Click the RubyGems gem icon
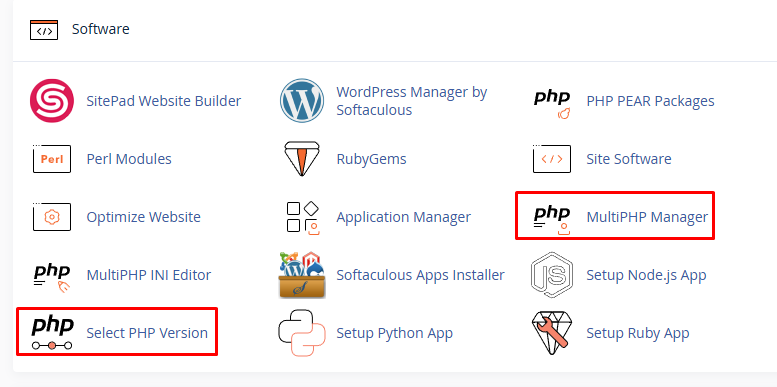Image resolution: width=777 pixels, height=387 pixels. click(x=302, y=159)
